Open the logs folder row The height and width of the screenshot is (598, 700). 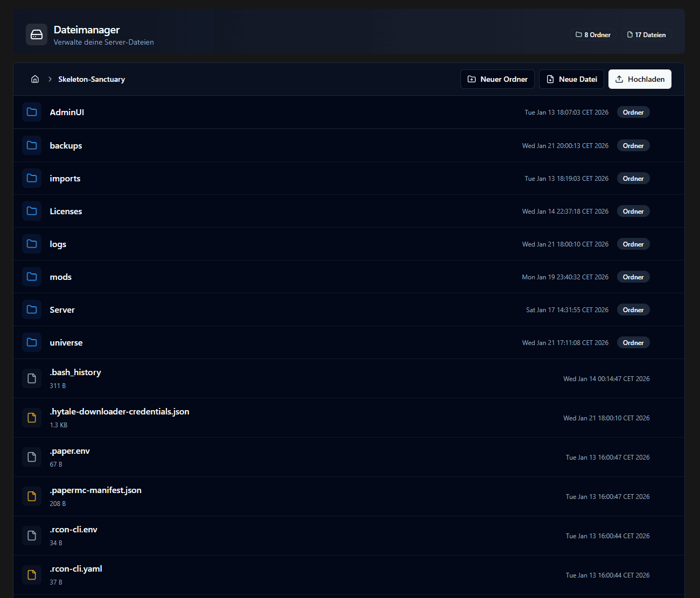tap(58, 244)
